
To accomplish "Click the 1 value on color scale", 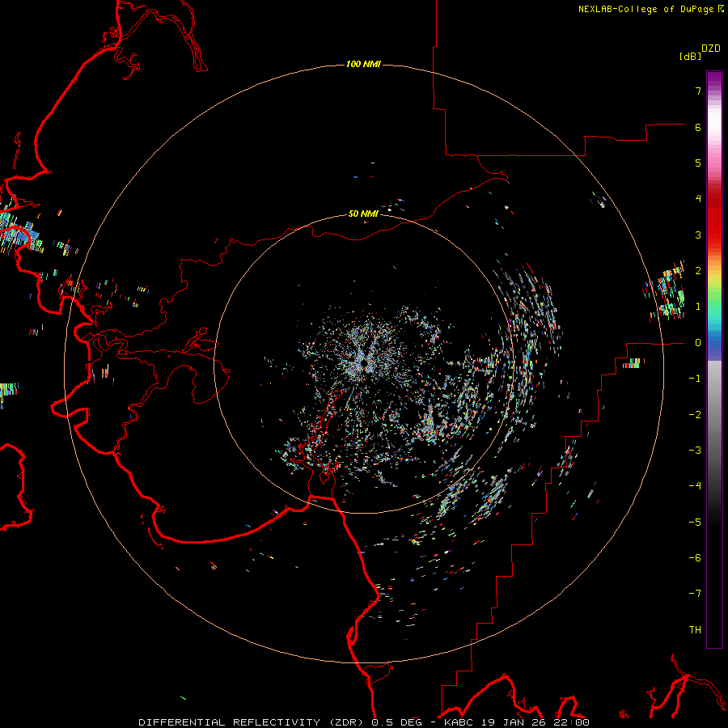I will tap(698, 307).
